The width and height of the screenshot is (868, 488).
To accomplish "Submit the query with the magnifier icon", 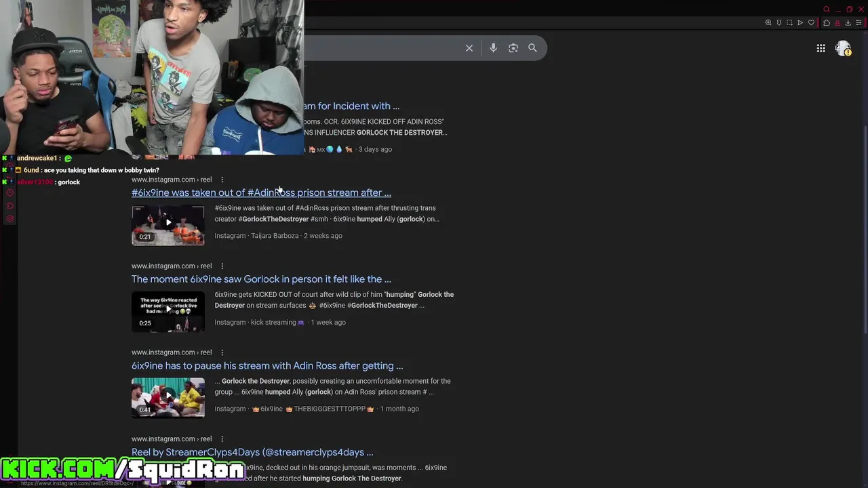I will 532,48.
